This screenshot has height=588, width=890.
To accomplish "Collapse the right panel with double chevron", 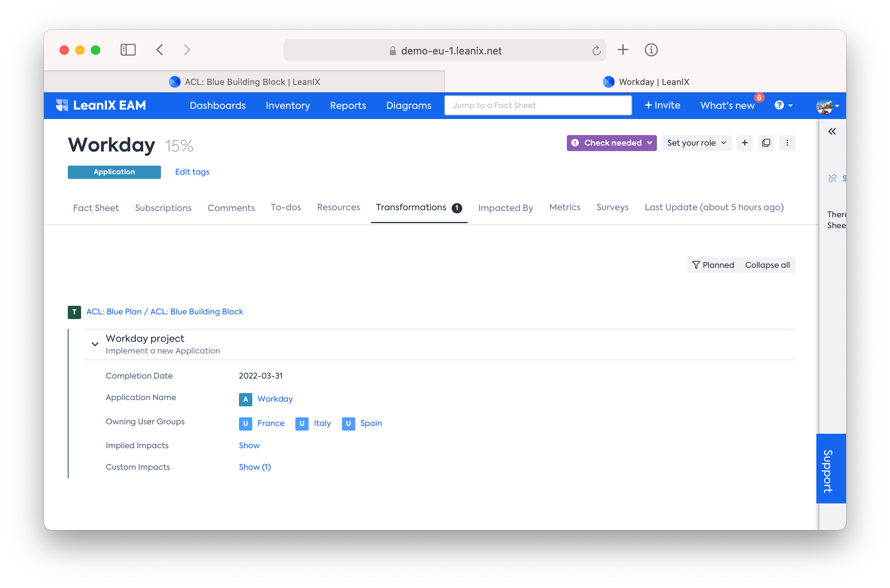I will 832,132.
